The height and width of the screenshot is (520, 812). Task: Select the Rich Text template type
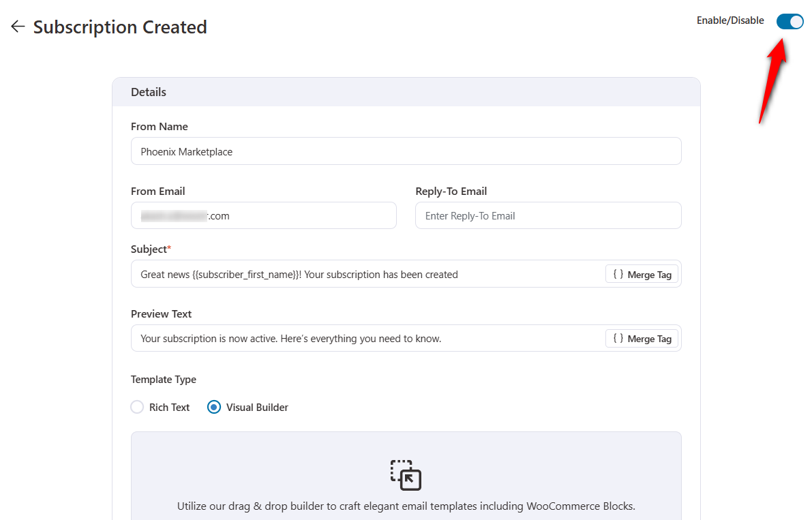click(x=136, y=406)
